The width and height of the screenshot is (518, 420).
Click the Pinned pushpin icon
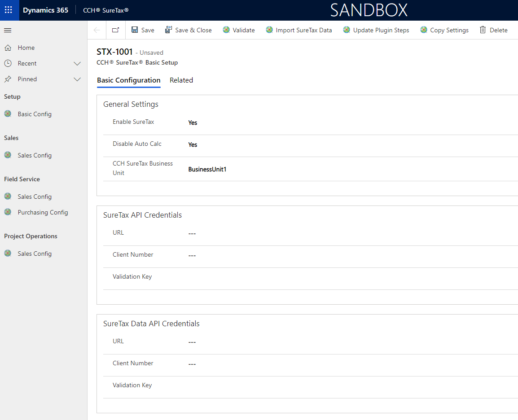click(x=8, y=79)
